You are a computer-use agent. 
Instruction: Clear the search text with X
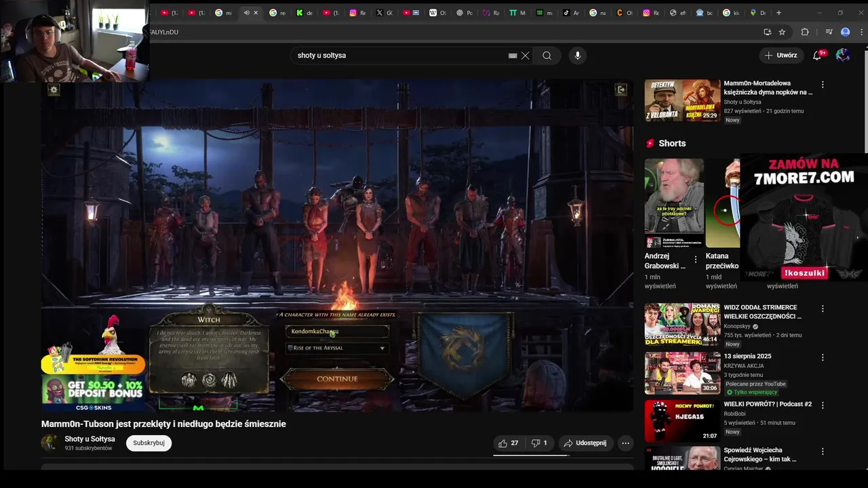tap(525, 56)
